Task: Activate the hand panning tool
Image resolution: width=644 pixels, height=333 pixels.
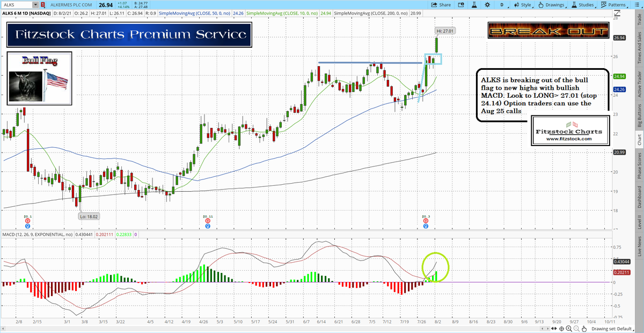Action: point(585,328)
